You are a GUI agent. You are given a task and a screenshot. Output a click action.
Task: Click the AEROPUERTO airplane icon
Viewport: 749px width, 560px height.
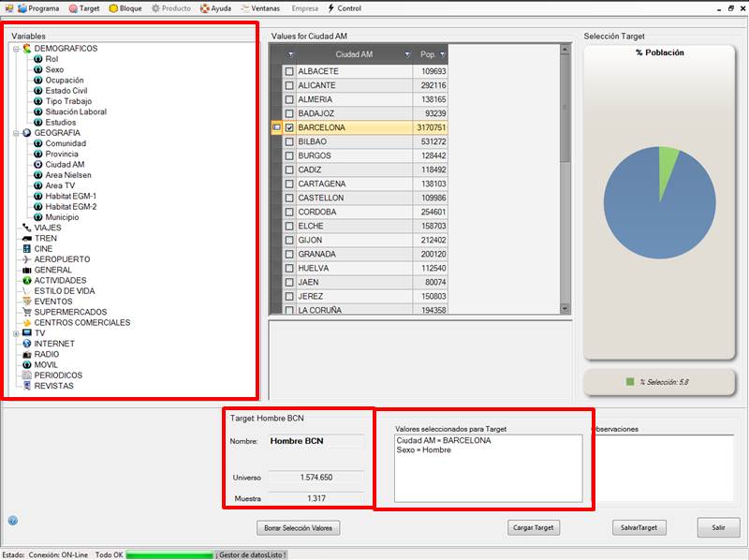(26, 259)
